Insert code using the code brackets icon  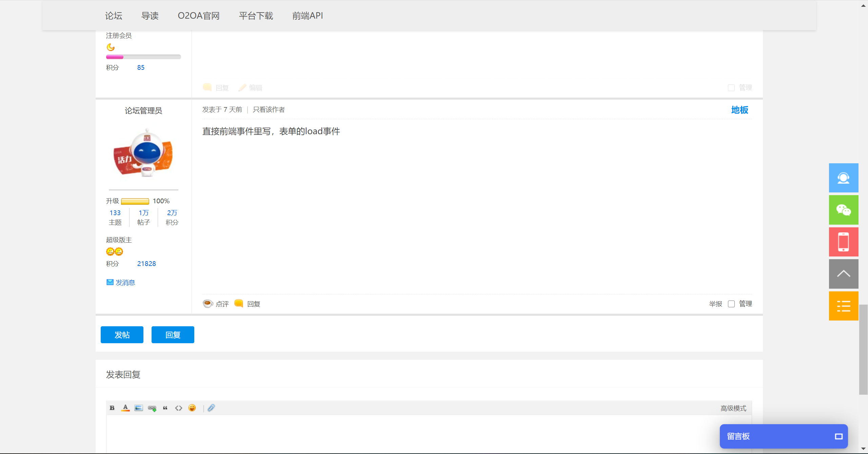179,408
